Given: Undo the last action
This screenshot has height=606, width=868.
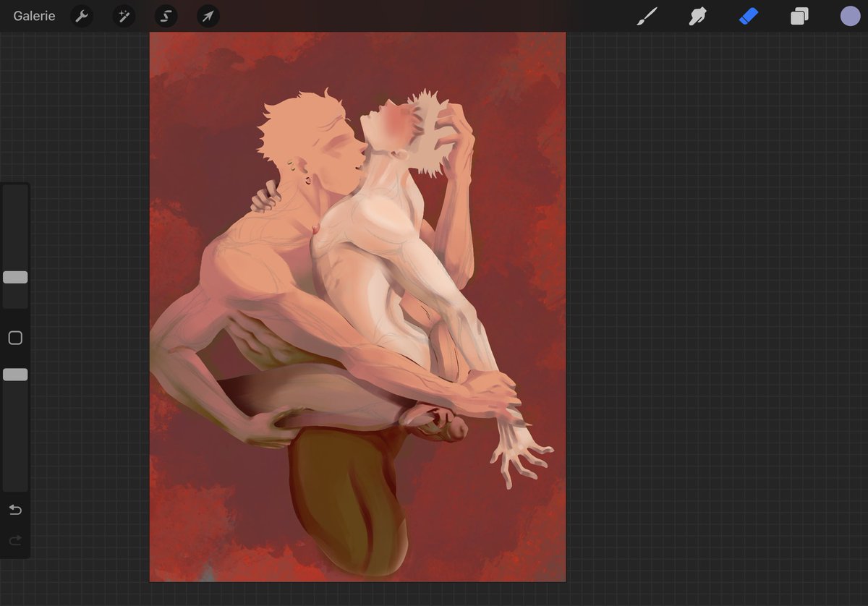Looking at the screenshot, I should coord(15,511).
